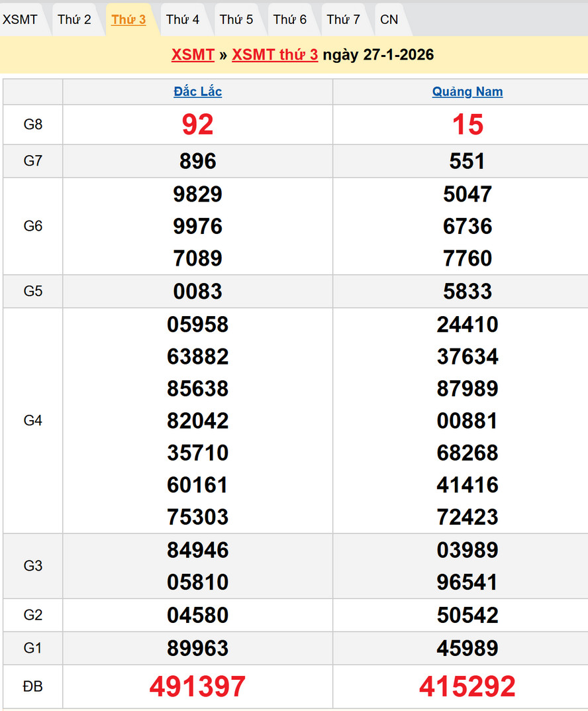Open the Quảng Nam province link
Image resolution: width=588 pixels, height=711 pixels.
467,92
